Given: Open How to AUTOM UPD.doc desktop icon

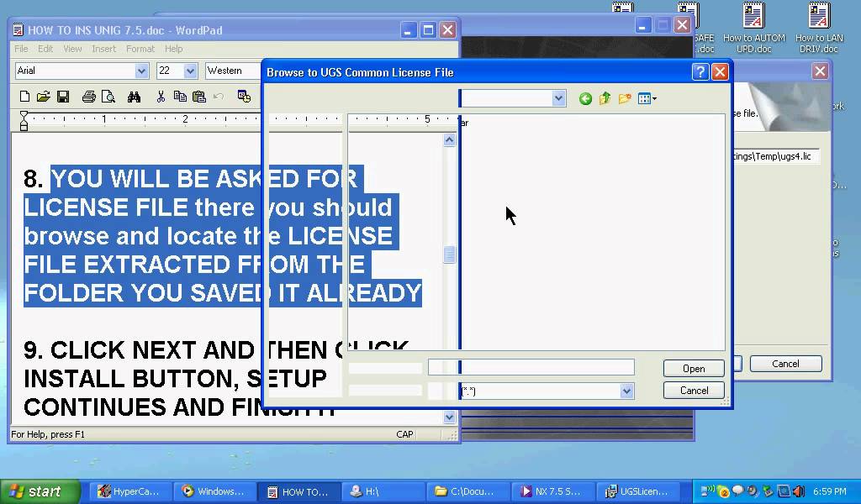Looking at the screenshot, I should click(754, 29).
